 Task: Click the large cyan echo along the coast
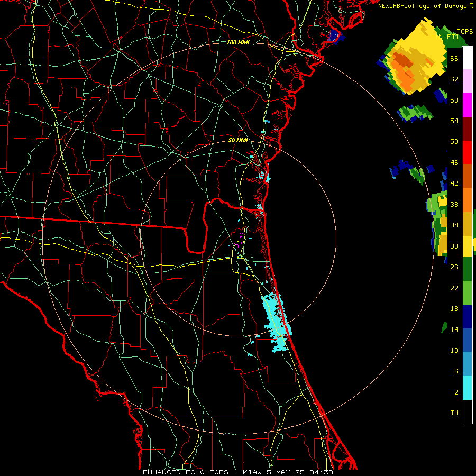pyautogui.click(x=276, y=322)
